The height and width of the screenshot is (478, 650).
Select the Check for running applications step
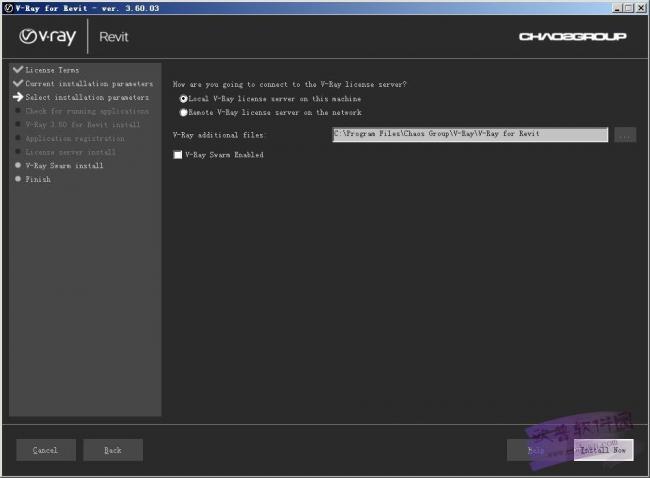(87, 111)
